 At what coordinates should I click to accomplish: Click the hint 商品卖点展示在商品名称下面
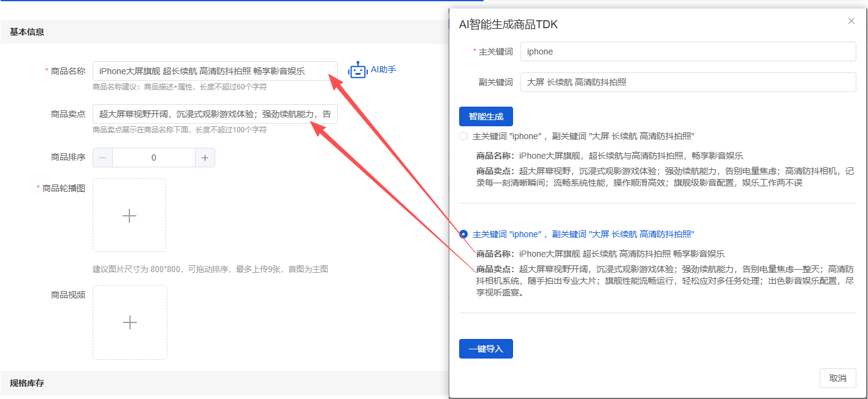180,130
